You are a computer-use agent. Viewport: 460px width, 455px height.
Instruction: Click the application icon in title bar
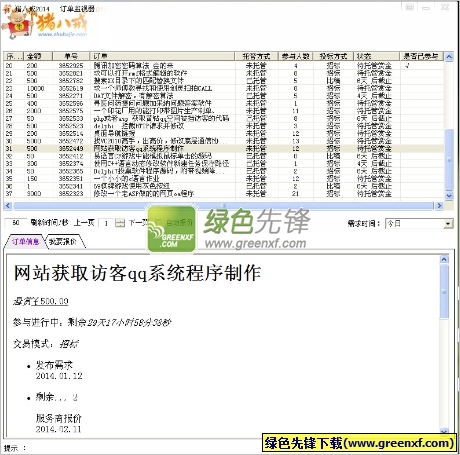(7, 8)
